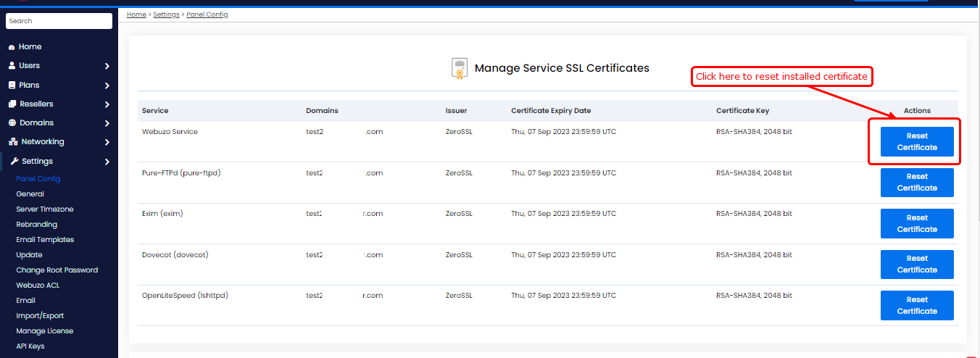This screenshot has height=358, width=980.
Task: Click the Home icon in sidebar
Action: 12,47
